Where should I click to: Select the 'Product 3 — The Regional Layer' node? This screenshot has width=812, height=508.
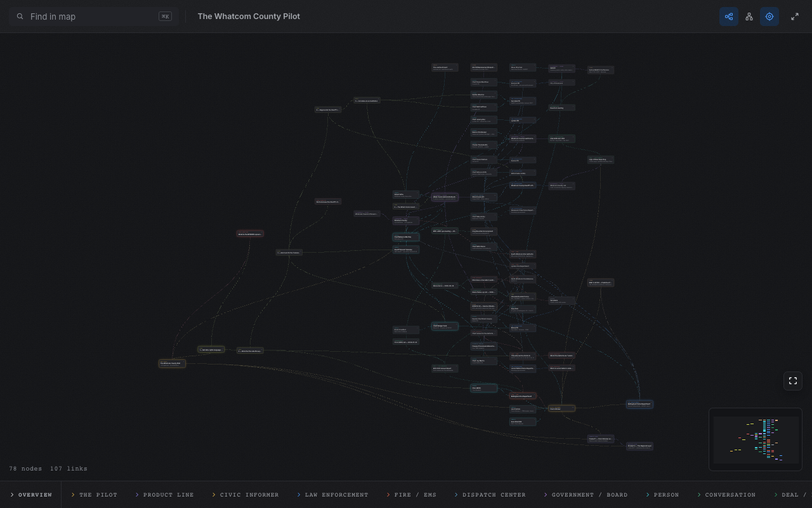639,446
